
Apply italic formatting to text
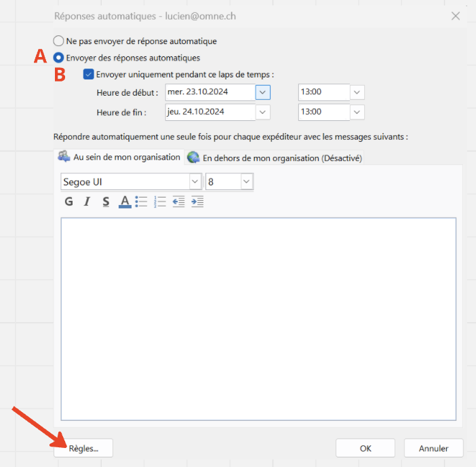tap(87, 202)
